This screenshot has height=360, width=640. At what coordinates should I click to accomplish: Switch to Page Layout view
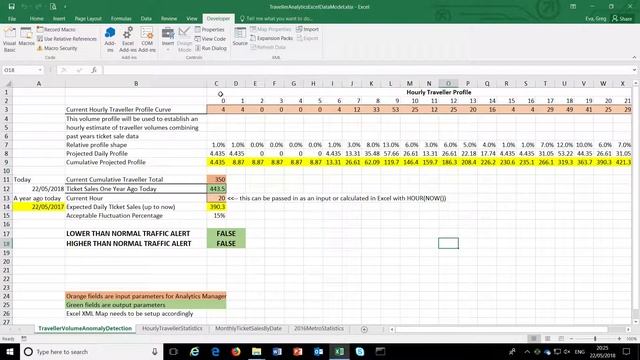click(547, 338)
